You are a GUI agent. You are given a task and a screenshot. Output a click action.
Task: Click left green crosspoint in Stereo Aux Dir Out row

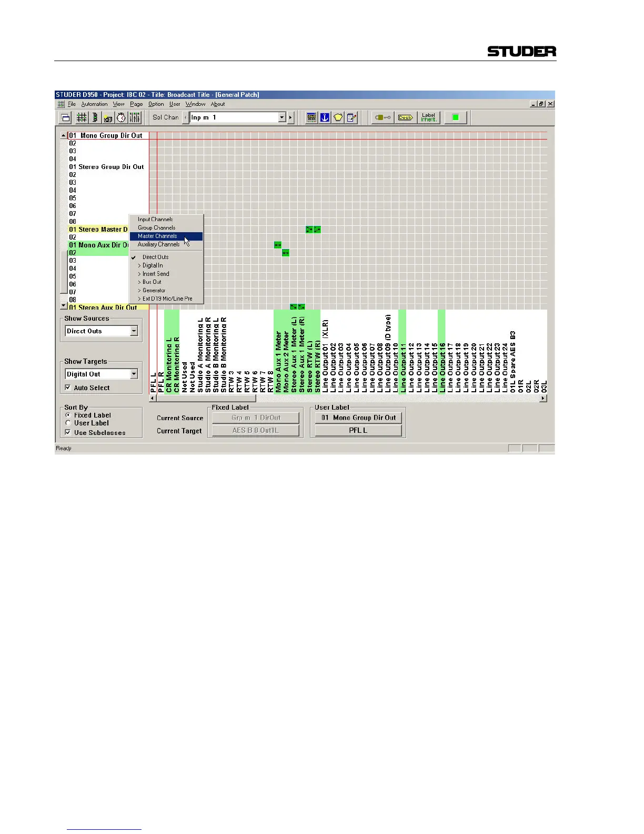point(294,306)
